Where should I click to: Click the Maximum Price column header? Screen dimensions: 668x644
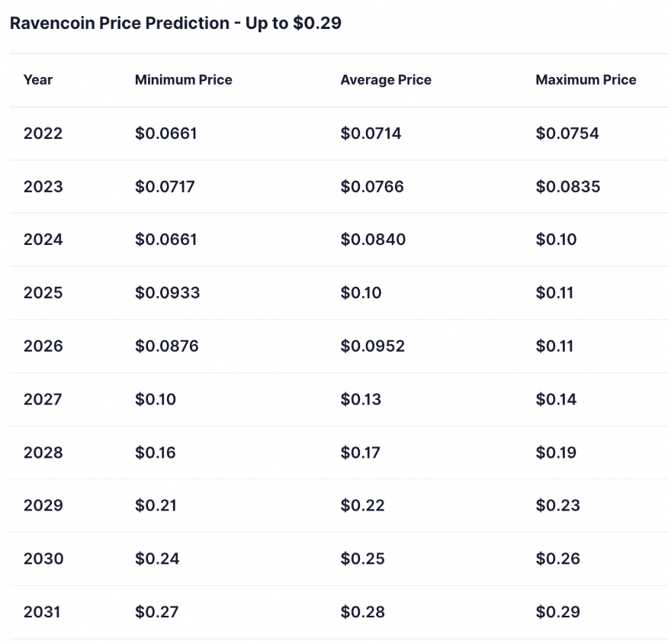pos(586,80)
